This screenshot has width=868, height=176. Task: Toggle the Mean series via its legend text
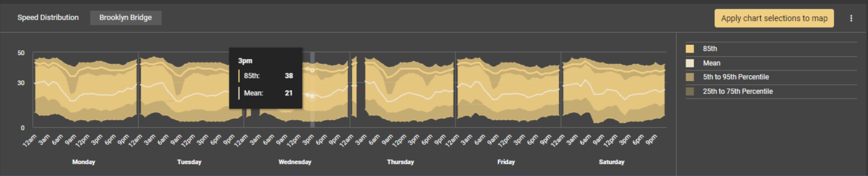[711, 63]
